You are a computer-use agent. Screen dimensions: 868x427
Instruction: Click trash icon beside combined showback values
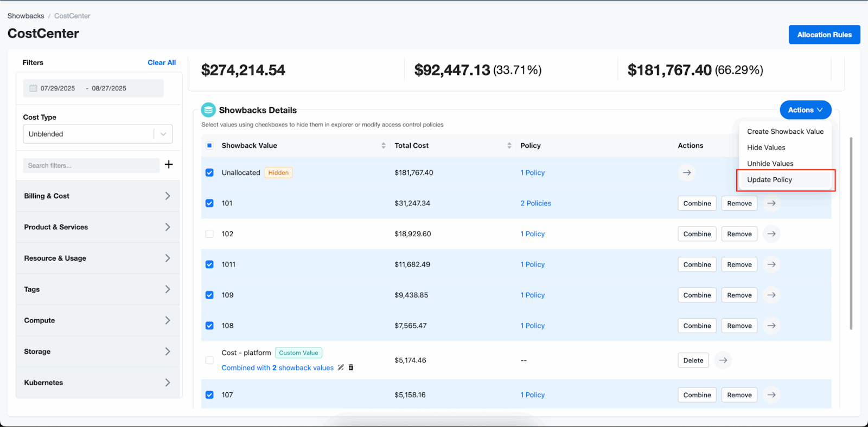click(x=351, y=367)
